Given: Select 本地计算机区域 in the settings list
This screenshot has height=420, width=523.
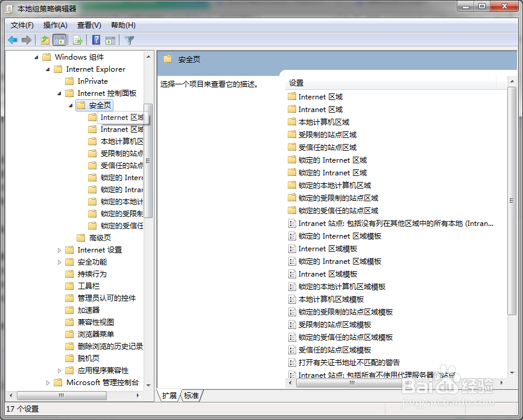Looking at the screenshot, I should coord(324,122).
